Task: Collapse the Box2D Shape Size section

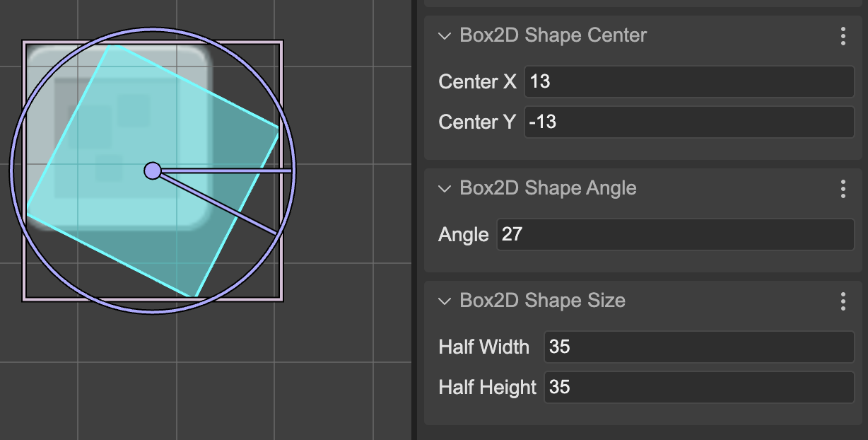Action: tap(444, 301)
